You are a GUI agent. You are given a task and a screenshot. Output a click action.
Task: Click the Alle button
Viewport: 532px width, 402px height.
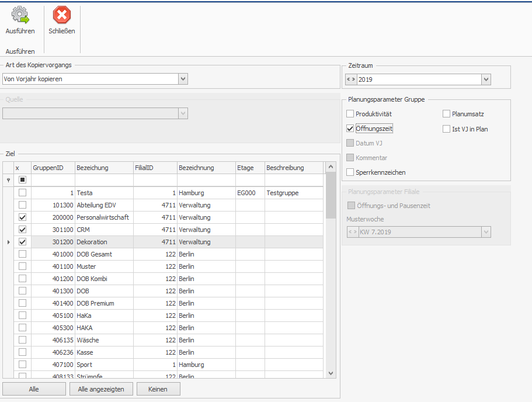34,389
